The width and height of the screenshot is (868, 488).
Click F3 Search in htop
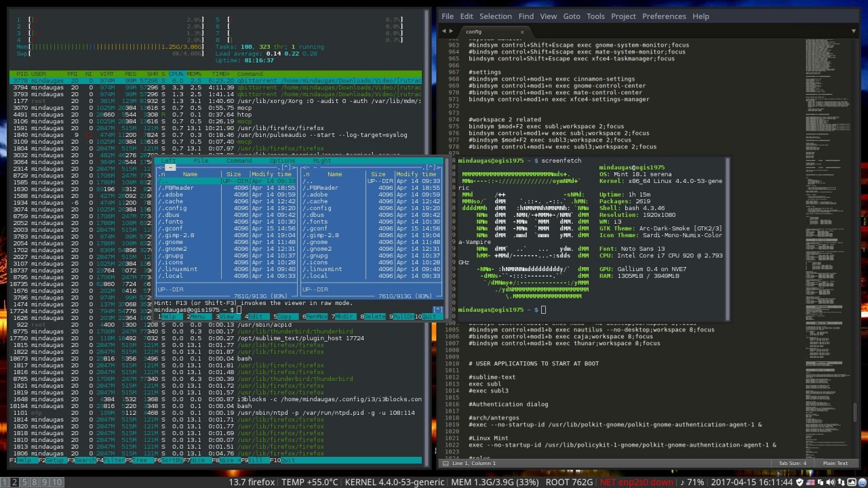81,461
